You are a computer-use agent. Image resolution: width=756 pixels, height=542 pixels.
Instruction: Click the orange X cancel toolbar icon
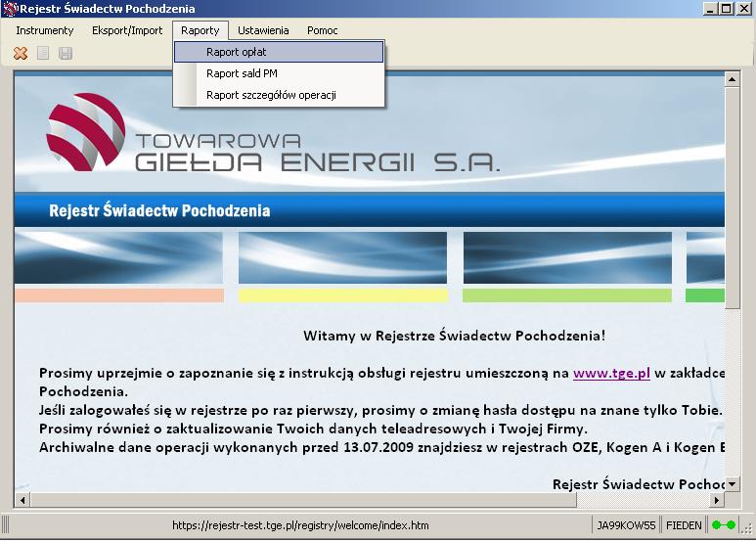[x=21, y=53]
